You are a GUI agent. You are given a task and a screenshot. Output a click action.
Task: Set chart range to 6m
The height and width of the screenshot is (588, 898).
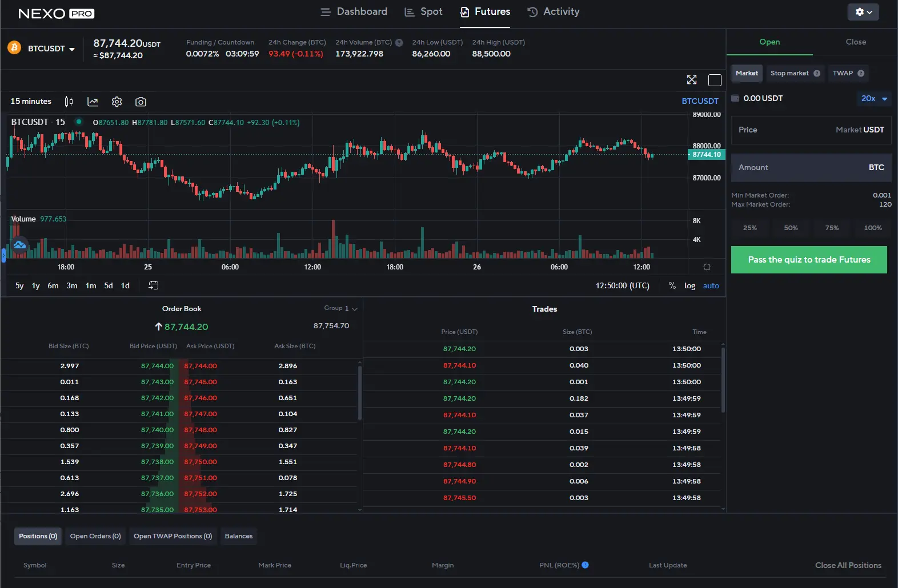[53, 285]
